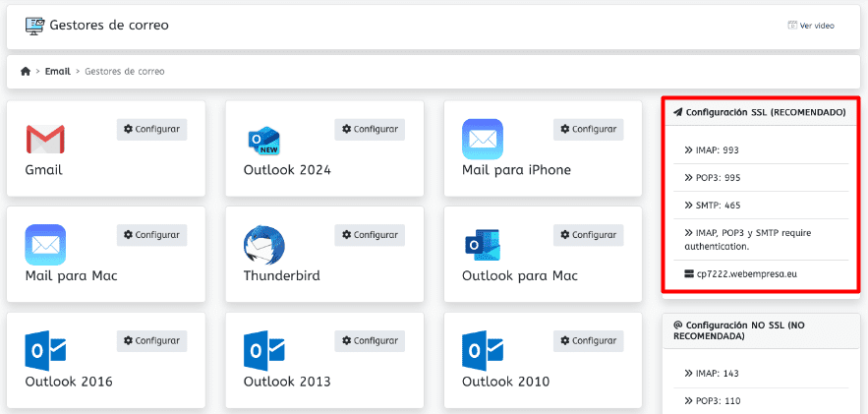Select the POP3: 995 SSL entry
868x414 pixels.
[x=761, y=178]
